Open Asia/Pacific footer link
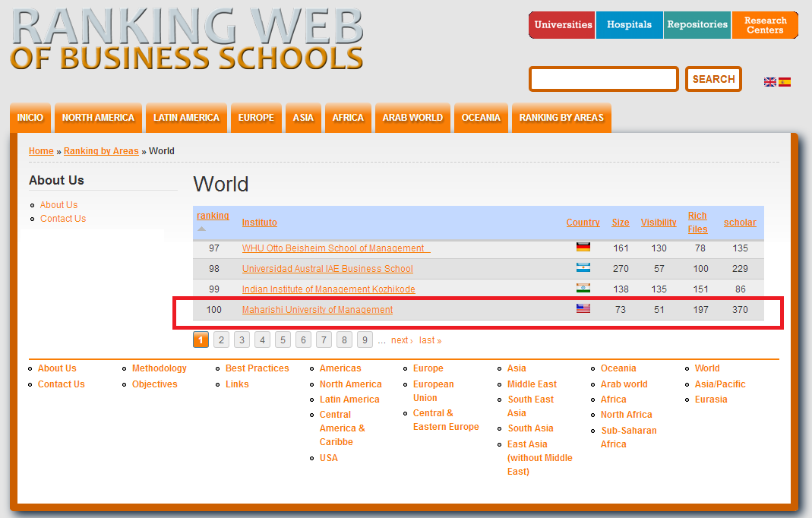This screenshot has height=518, width=812. (720, 384)
